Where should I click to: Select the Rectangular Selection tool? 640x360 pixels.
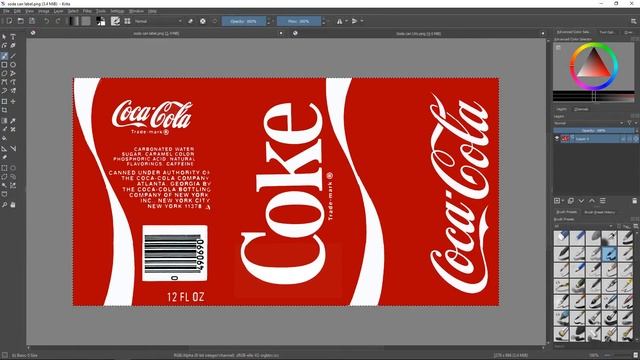tap(4, 168)
